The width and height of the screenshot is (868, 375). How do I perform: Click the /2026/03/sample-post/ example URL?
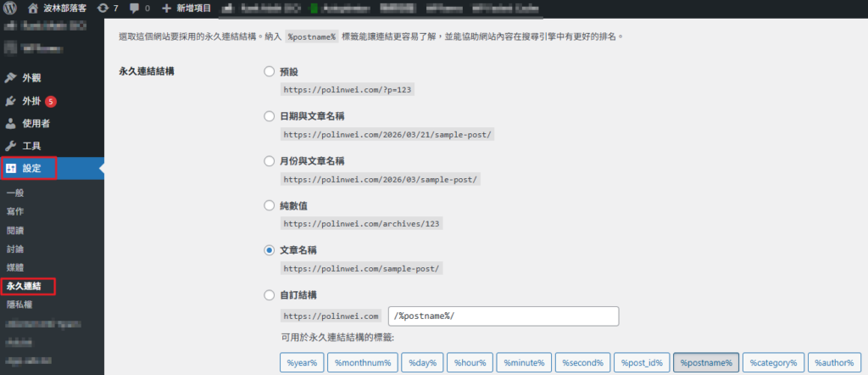coord(381,179)
